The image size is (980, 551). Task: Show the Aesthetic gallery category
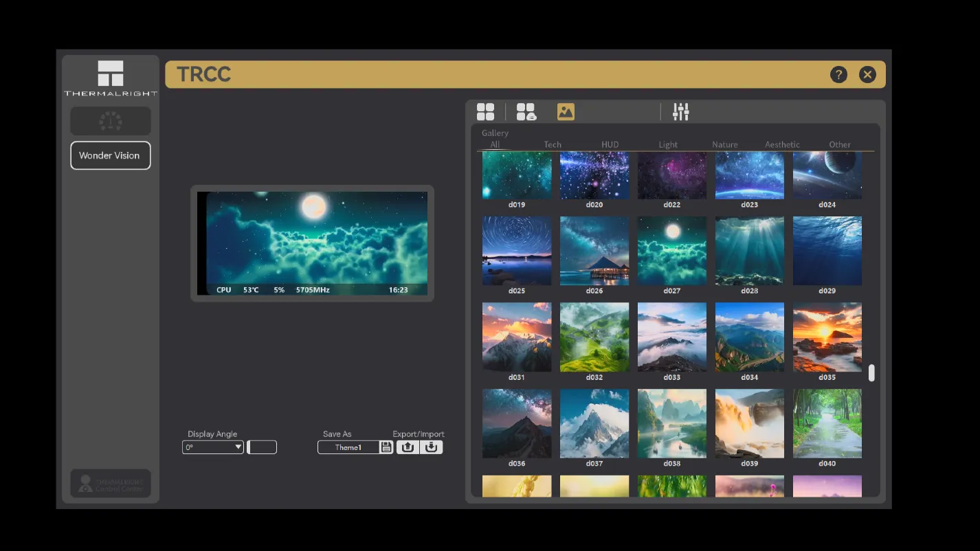point(782,145)
